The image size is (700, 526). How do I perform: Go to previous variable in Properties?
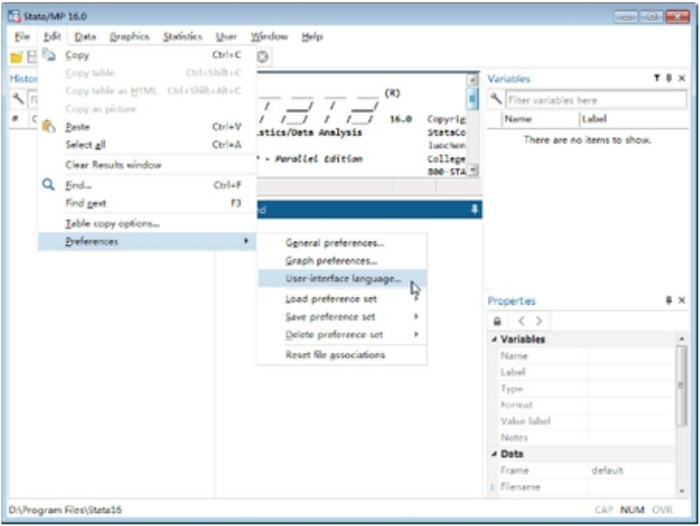pos(521,321)
